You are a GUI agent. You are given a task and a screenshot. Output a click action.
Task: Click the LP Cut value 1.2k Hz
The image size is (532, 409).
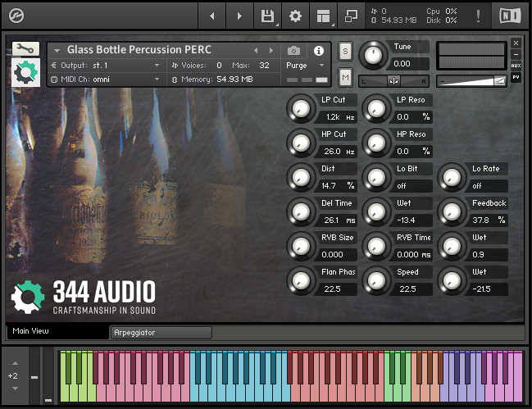(x=337, y=117)
